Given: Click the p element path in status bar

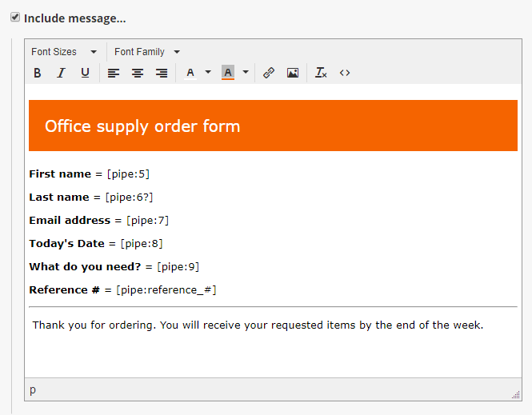Looking at the screenshot, I should [x=33, y=390].
